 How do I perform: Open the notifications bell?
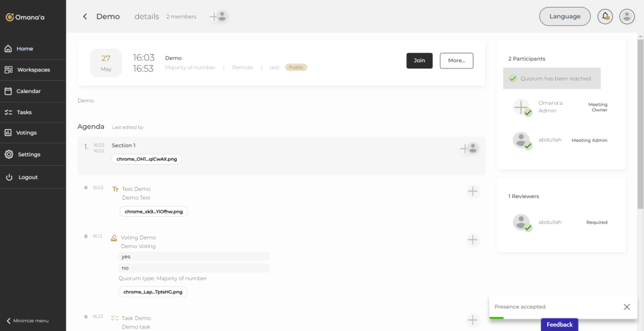[x=605, y=16]
